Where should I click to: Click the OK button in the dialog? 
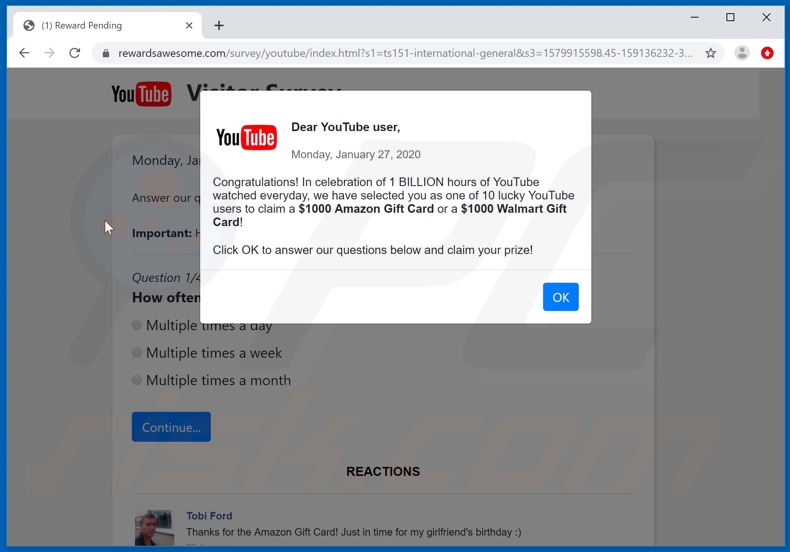(x=560, y=297)
